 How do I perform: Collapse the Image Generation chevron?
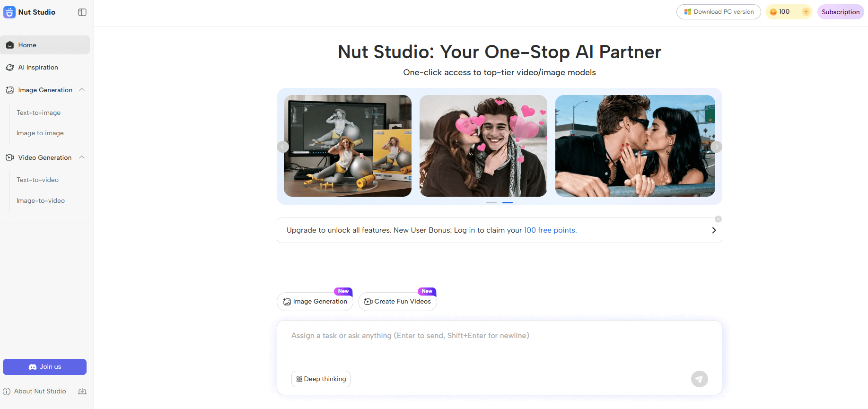coord(82,90)
